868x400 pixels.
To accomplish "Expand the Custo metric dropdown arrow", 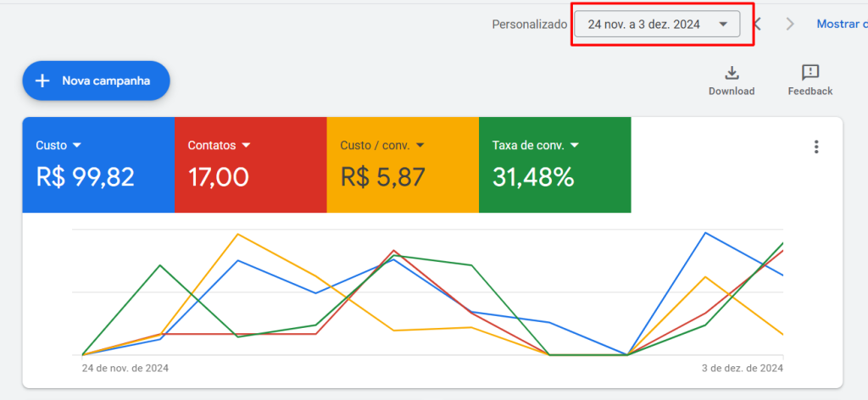I will [x=77, y=146].
